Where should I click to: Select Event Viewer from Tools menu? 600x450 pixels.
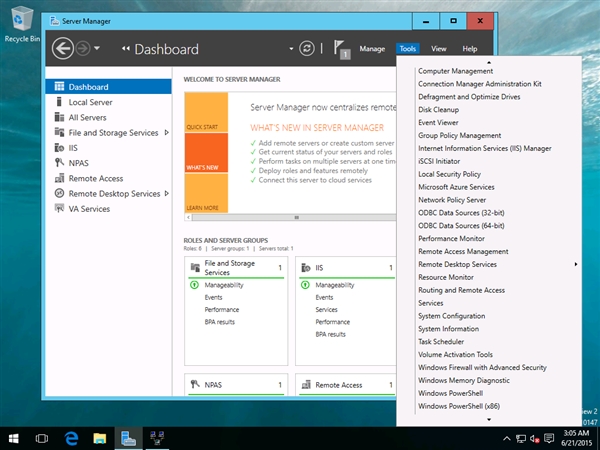438,122
